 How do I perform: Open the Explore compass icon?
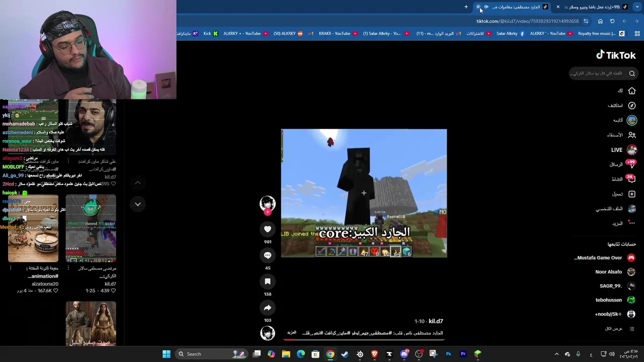pyautogui.click(x=632, y=106)
